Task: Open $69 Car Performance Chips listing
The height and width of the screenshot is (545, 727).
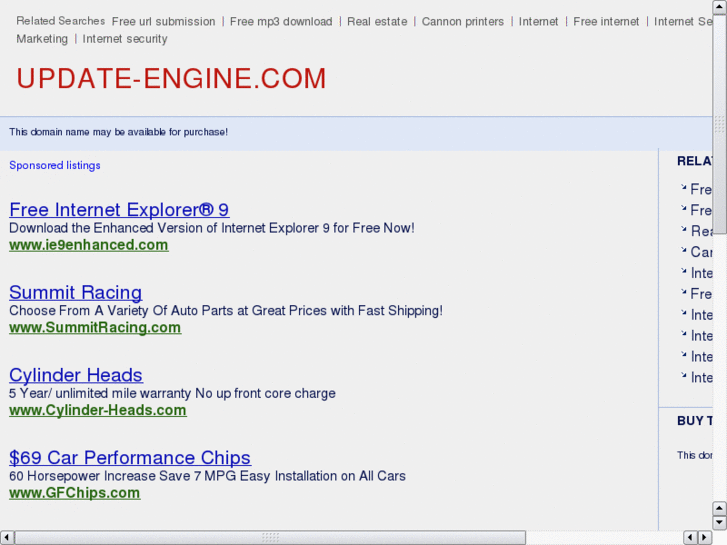Action: point(130,458)
